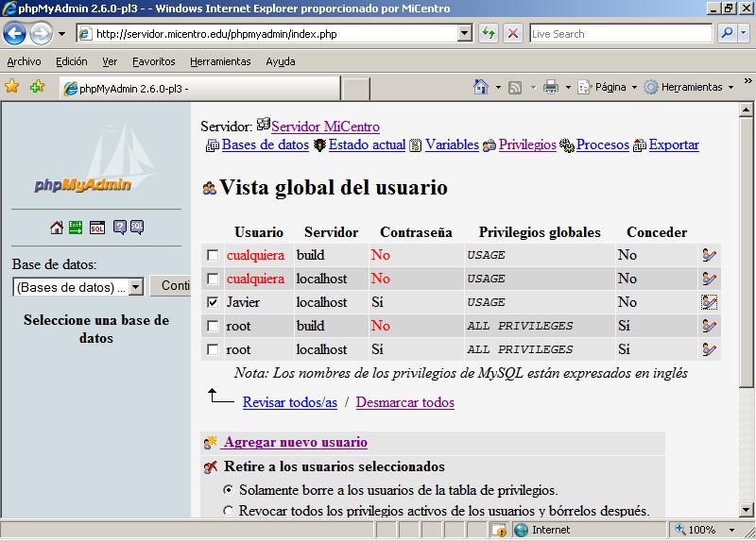This screenshot has width=756, height=542.
Task: Open the Favoritos menu
Action: [x=153, y=61]
